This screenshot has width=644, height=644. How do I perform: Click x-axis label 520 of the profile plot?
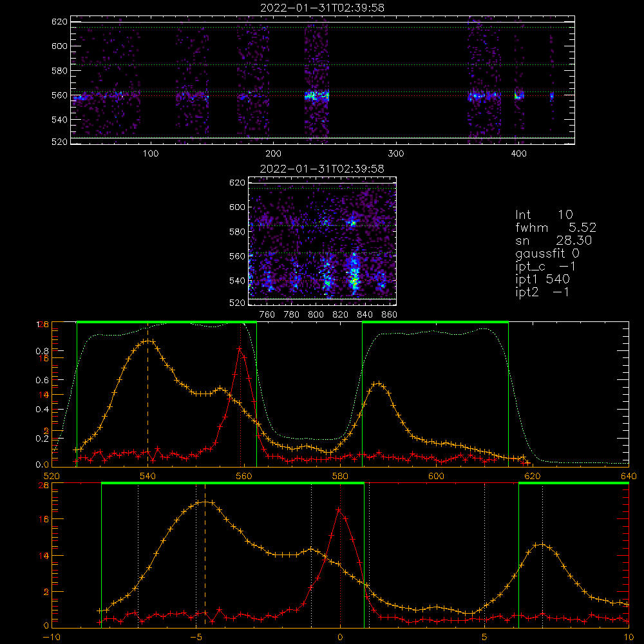click(x=52, y=476)
